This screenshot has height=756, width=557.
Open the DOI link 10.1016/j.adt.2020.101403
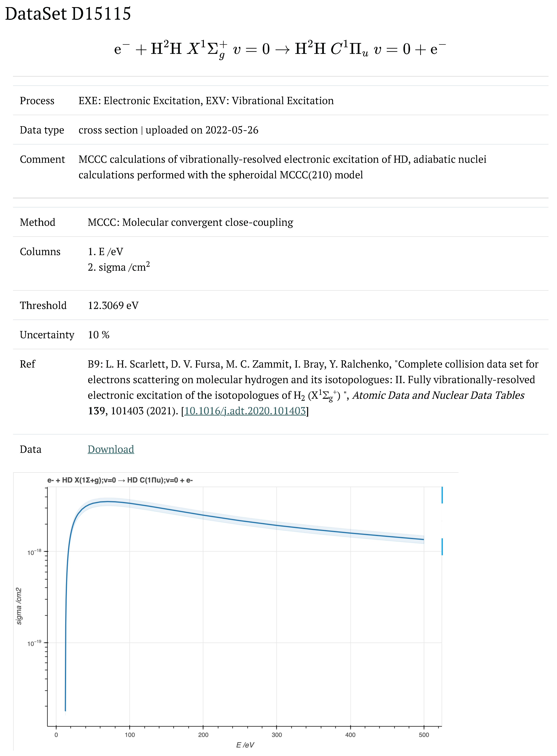[x=245, y=411]
